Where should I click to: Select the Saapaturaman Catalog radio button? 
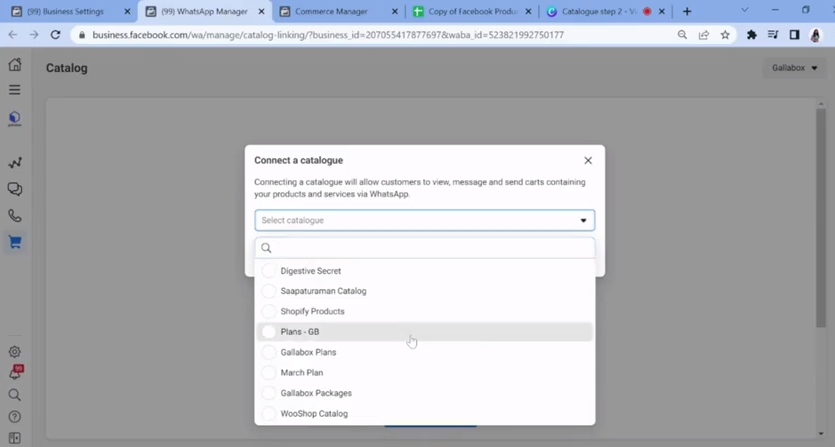coord(269,291)
